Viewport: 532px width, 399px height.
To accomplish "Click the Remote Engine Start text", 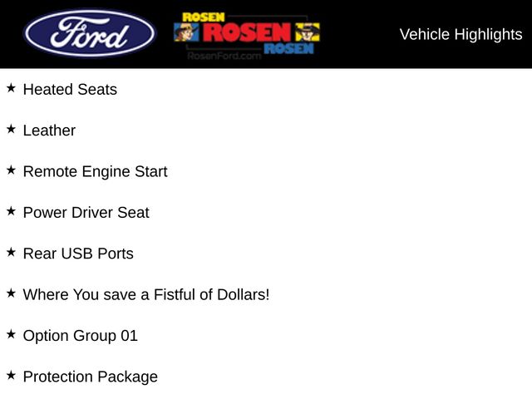I will (95, 171).
